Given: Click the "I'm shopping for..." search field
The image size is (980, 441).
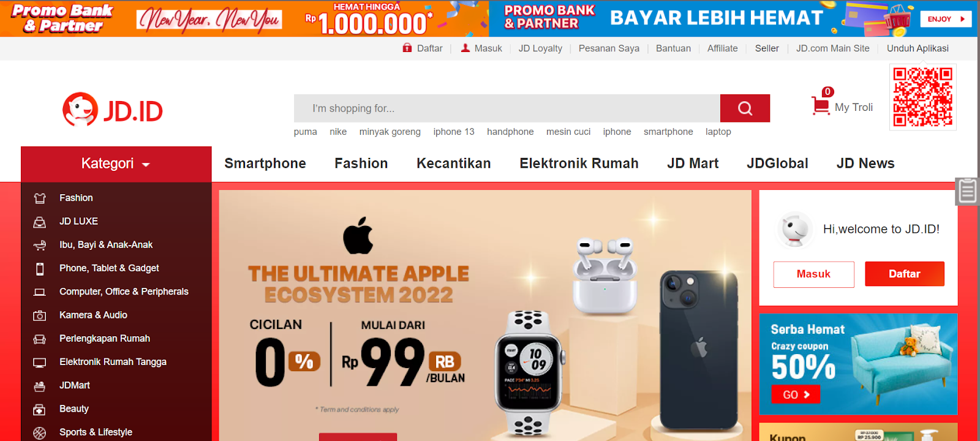Looking at the screenshot, I should pyautogui.click(x=507, y=108).
